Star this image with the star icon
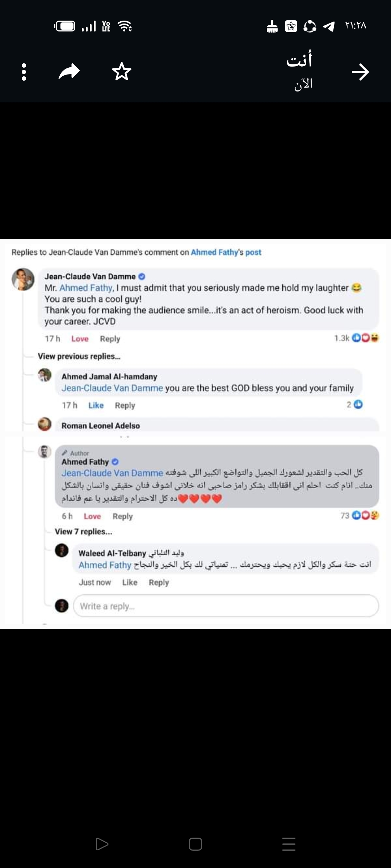This screenshot has width=391, height=868. click(x=122, y=71)
